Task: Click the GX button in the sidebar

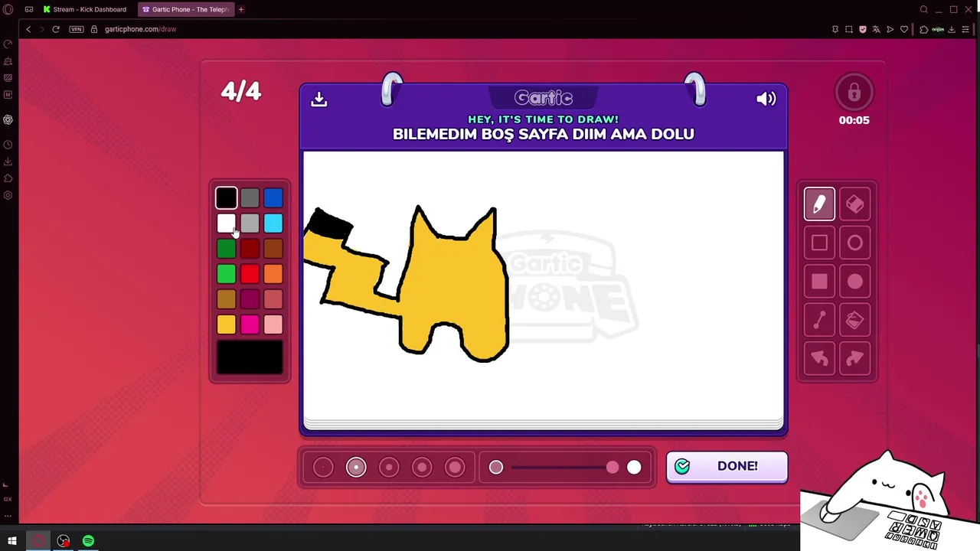Action: 8,499
